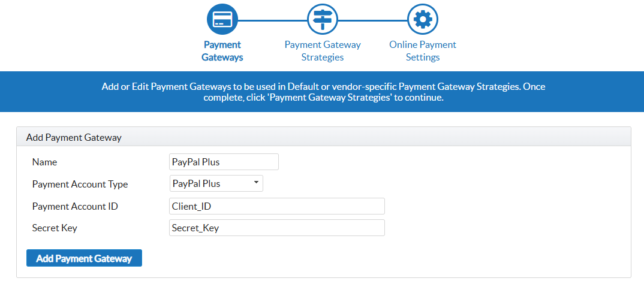The image size is (644, 281).
Task: Click the Payment Account Type label
Action: point(80,184)
